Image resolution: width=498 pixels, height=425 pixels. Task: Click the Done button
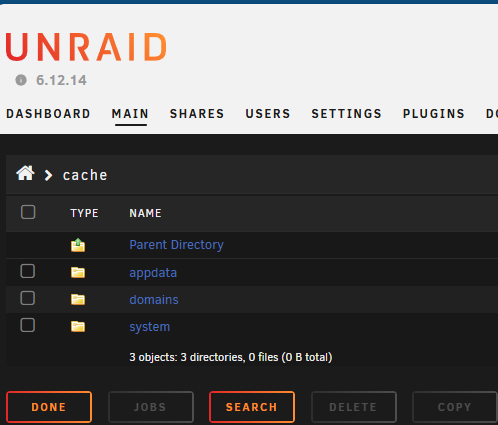[49, 407]
